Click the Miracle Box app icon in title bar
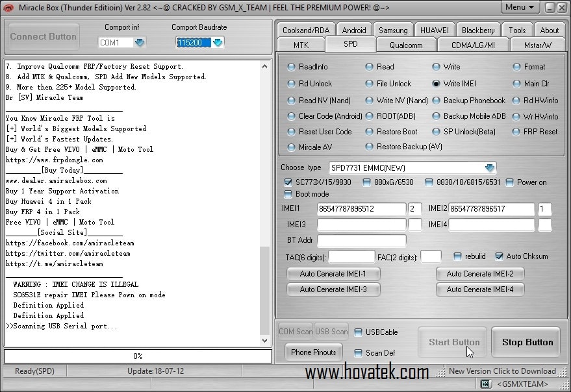Image resolution: width=571 pixels, height=392 pixels. pyautogui.click(x=8, y=7)
